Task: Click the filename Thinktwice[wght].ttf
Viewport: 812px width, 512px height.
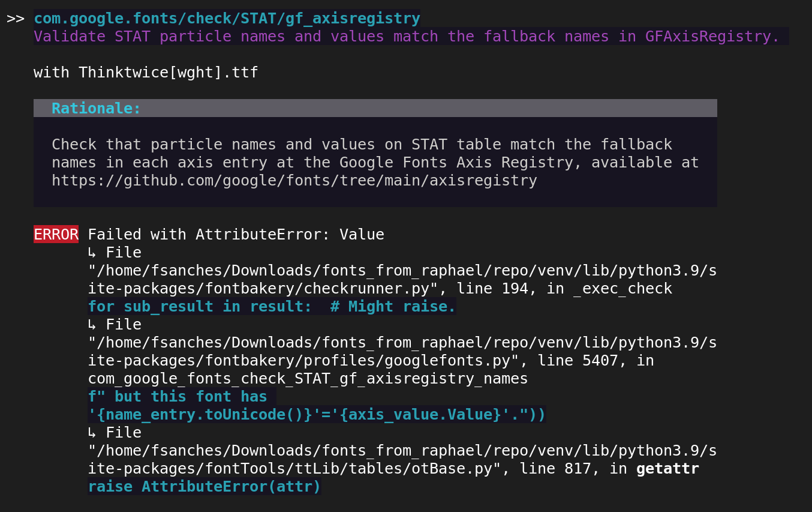Action: (x=168, y=72)
